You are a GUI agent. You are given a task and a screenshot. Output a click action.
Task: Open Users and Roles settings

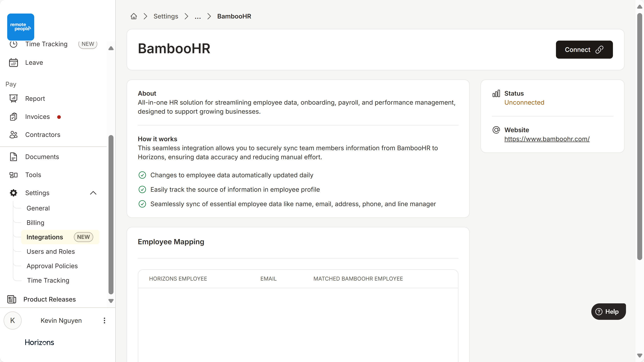point(51,252)
